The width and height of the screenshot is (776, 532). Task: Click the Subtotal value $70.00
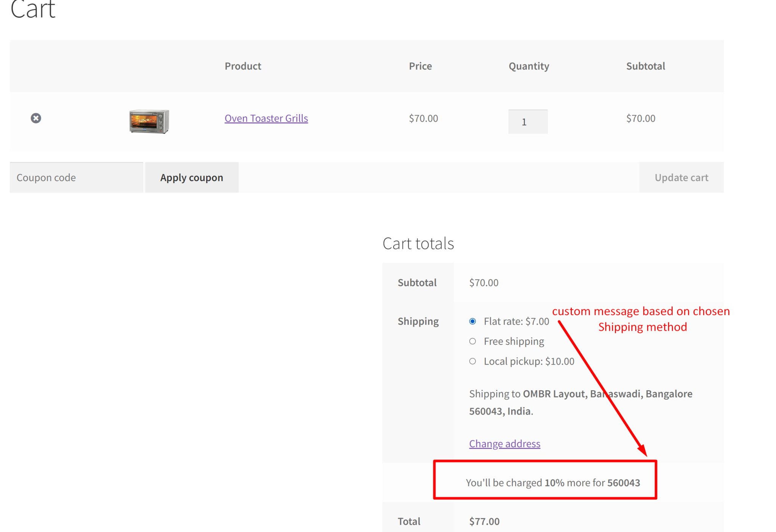coord(483,282)
